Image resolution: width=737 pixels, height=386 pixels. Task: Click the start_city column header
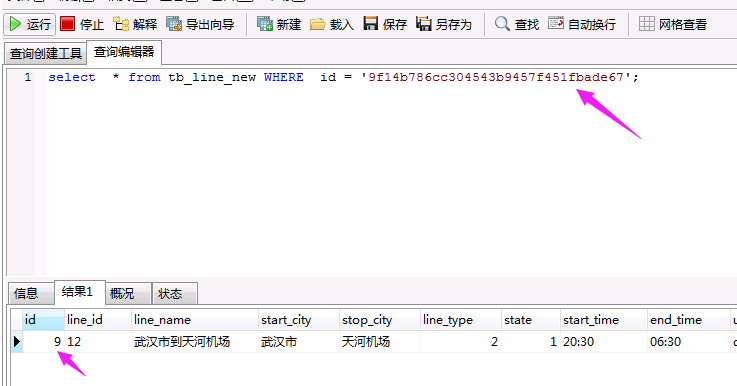[x=298, y=320]
